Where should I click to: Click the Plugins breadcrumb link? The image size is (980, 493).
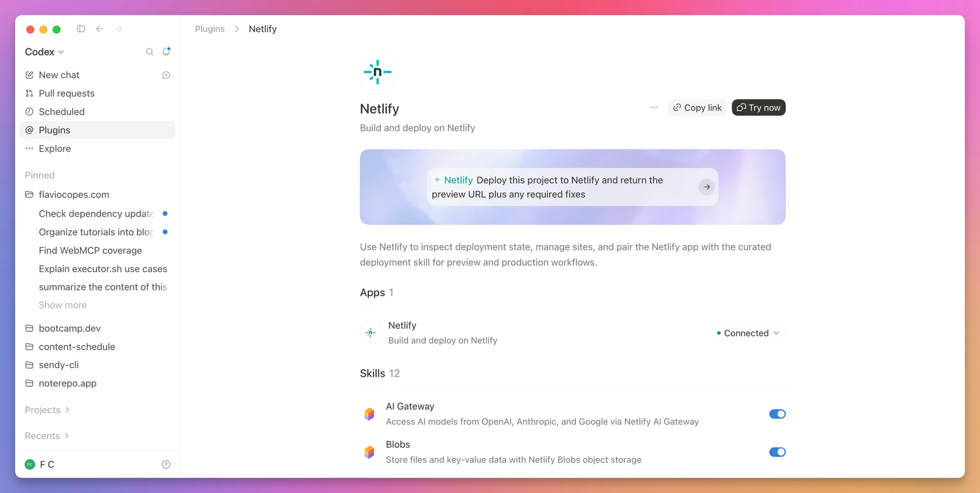click(x=210, y=29)
